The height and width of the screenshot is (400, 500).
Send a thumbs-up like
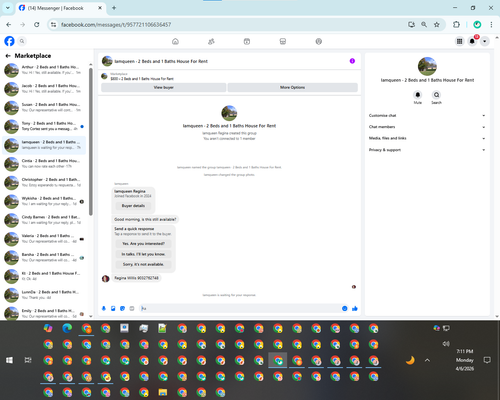point(355,309)
